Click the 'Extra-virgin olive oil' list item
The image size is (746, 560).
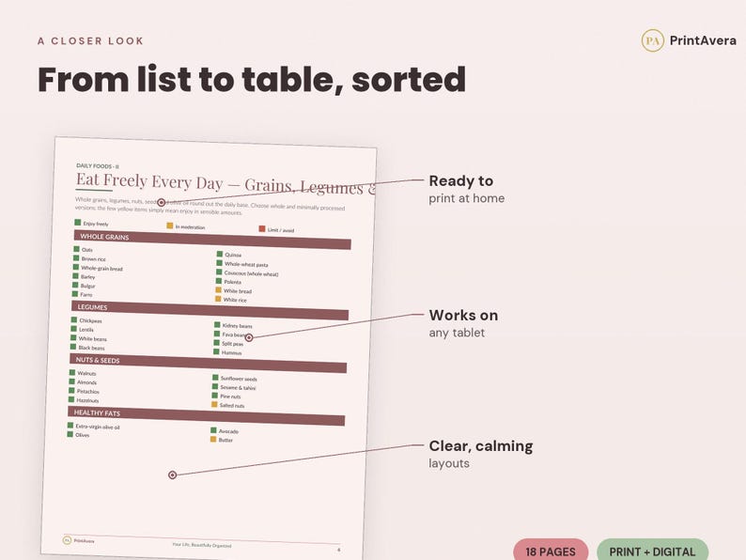[93, 427]
